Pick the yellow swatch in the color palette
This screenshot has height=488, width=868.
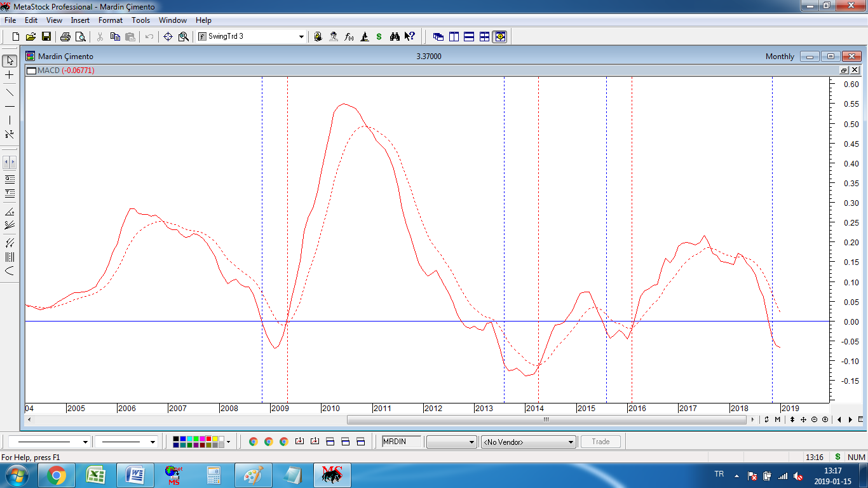[215, 438]
